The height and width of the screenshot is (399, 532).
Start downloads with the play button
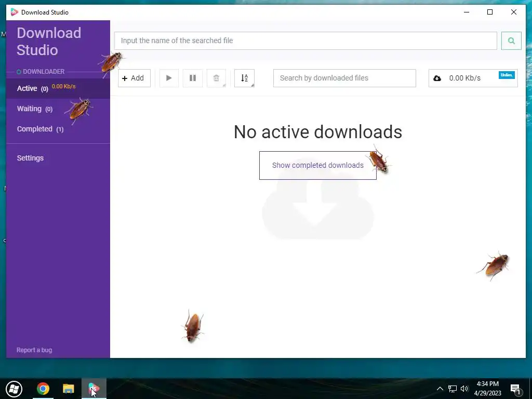pyautogui.click(x=169, y=78)
